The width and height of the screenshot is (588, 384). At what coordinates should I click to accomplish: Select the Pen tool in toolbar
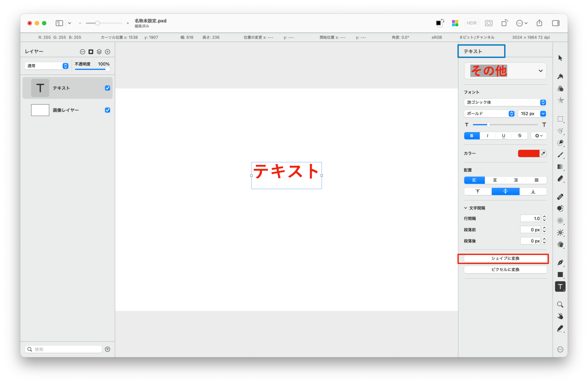point(560,262)
